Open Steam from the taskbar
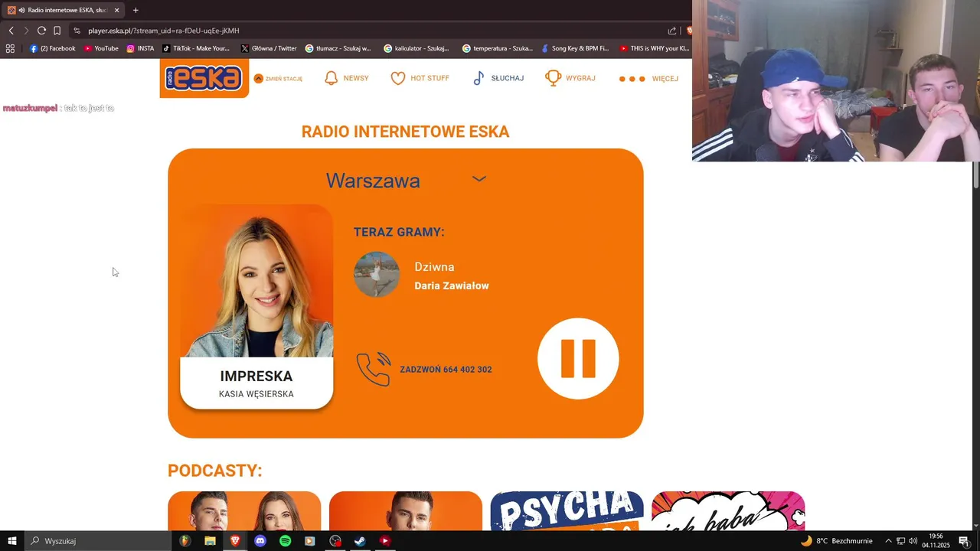The image size is (980, 551). (x=360, y=541)
